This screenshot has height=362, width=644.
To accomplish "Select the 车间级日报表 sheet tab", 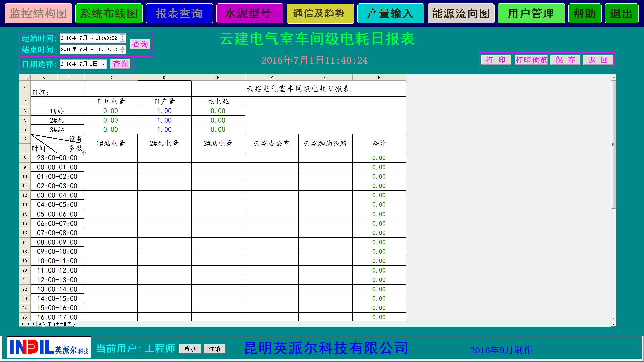I will (x=59, y=324).
